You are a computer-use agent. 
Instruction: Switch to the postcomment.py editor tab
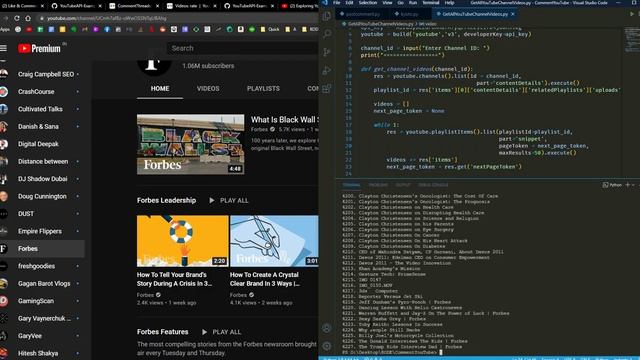tap(362, 14)
